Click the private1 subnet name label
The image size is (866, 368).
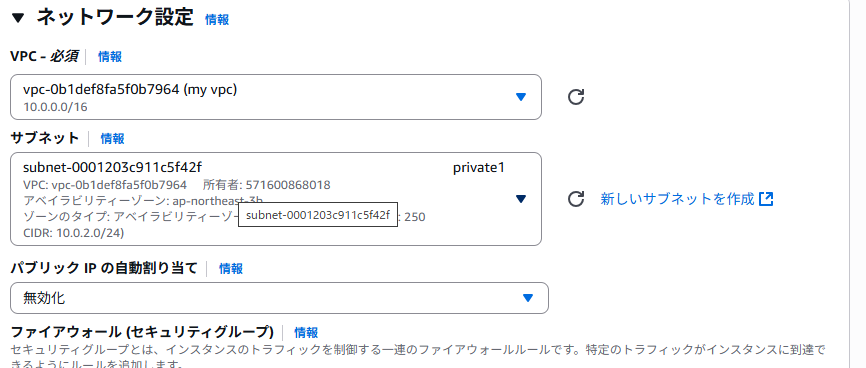(479, 168)
